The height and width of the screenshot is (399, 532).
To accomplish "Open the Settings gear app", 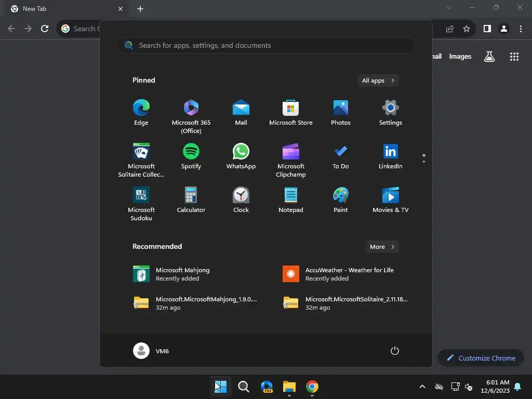I will coord(391,113).
